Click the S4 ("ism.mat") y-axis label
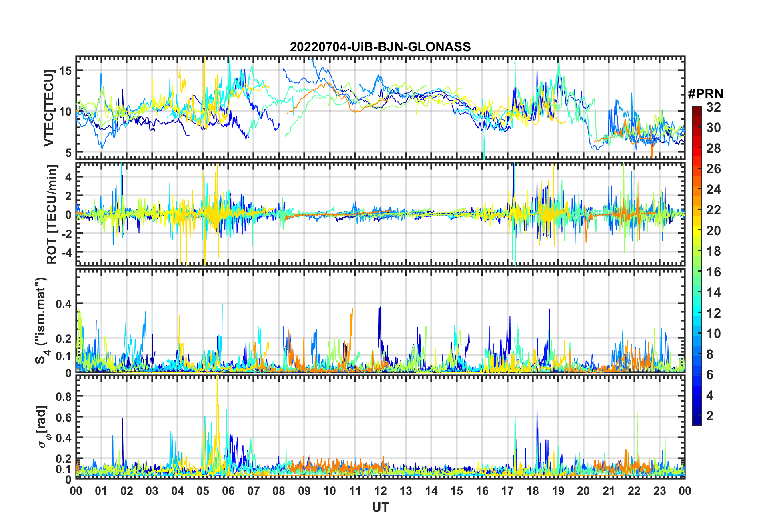 (41, 320)
